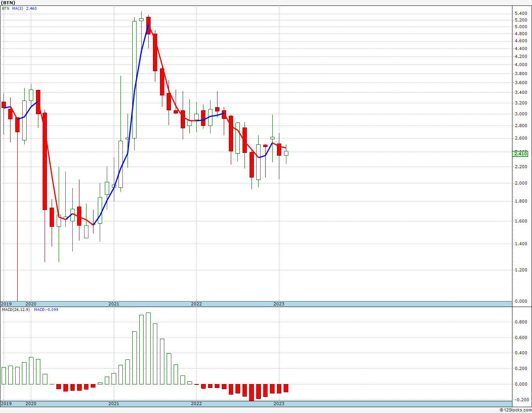Select the MA value 2.460

[31, 8]
